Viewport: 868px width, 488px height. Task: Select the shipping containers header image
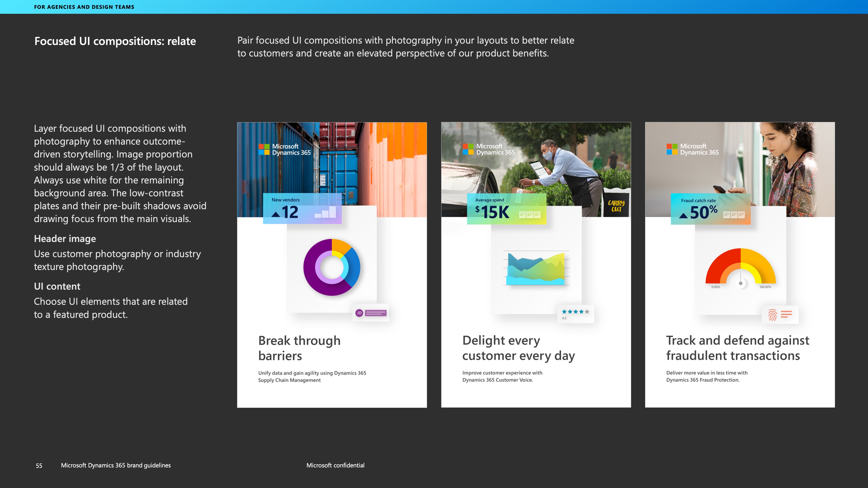[x=332, y=170]
